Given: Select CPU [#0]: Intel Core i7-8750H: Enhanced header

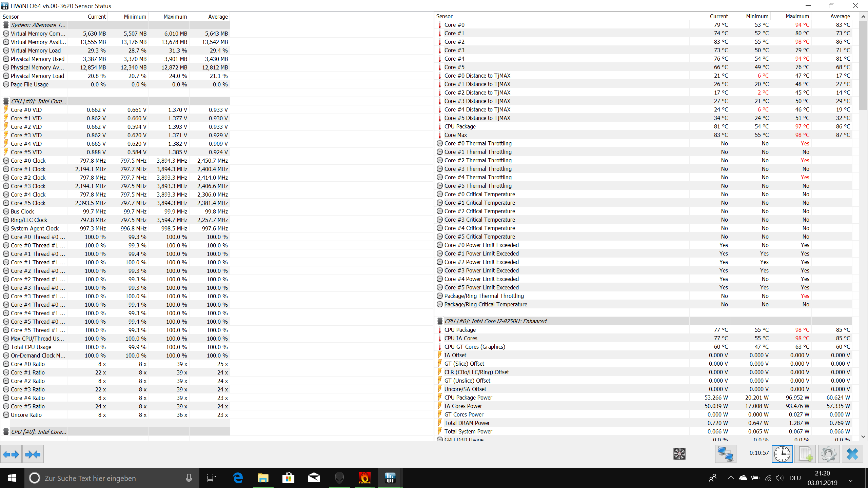Looking at the screenshot, I should coord(643,321).
